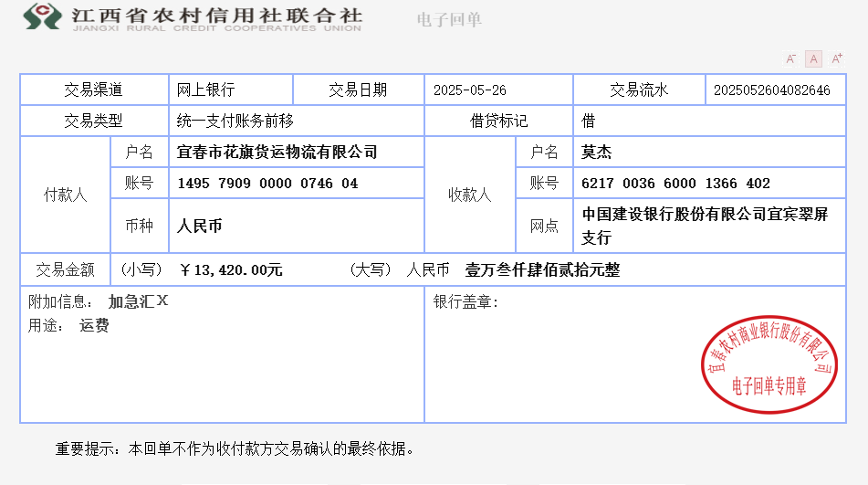Increase font size with the A+ button
Viewport: 868px width, 485px height.
pos(836,58)
